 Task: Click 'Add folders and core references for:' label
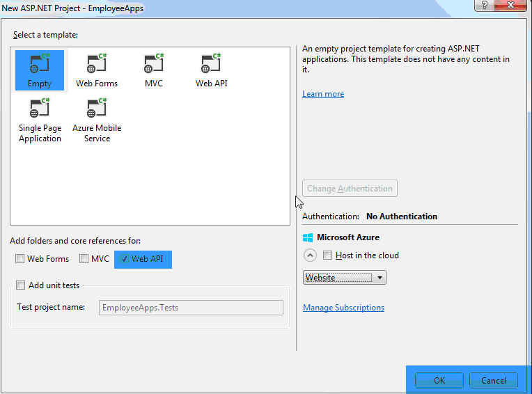pos(75,241)
